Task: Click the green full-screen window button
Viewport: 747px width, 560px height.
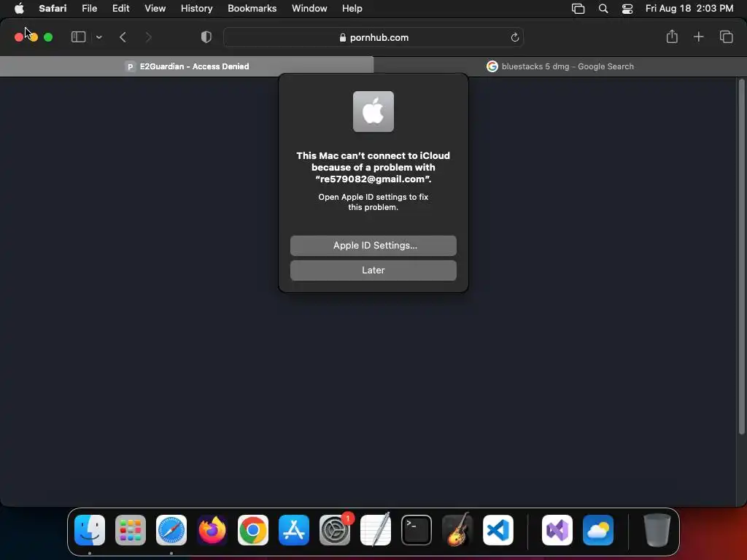Action: click(x=48, y=37)
